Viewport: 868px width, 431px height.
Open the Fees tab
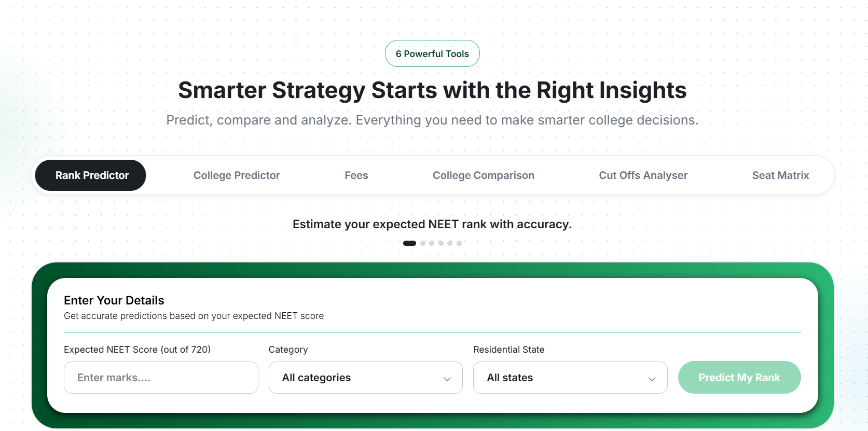(356, 175)
